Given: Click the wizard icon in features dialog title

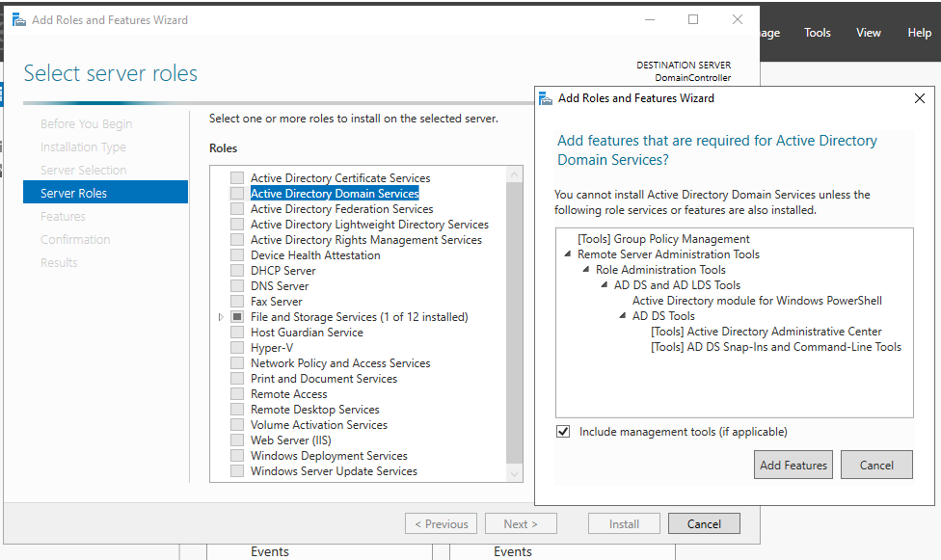Looking at the screenshot, I should coord(547,97).
